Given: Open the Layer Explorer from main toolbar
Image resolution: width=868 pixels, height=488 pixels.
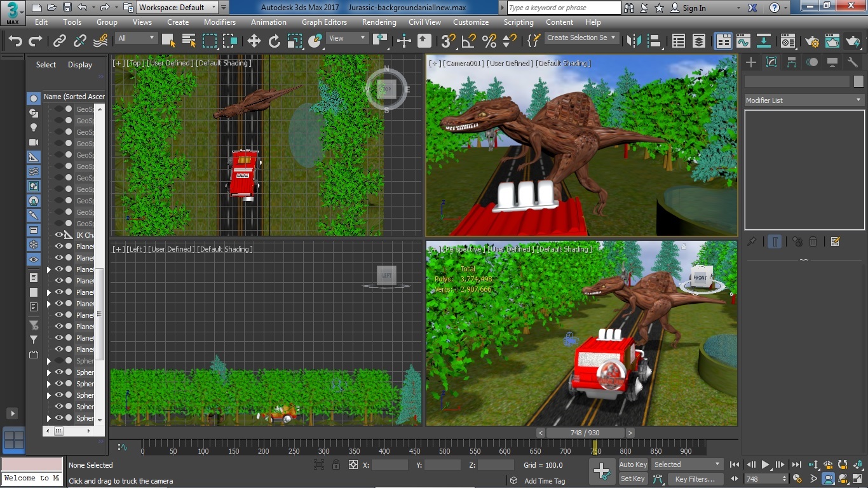Looking at the screenshot, I should [699, 41].
